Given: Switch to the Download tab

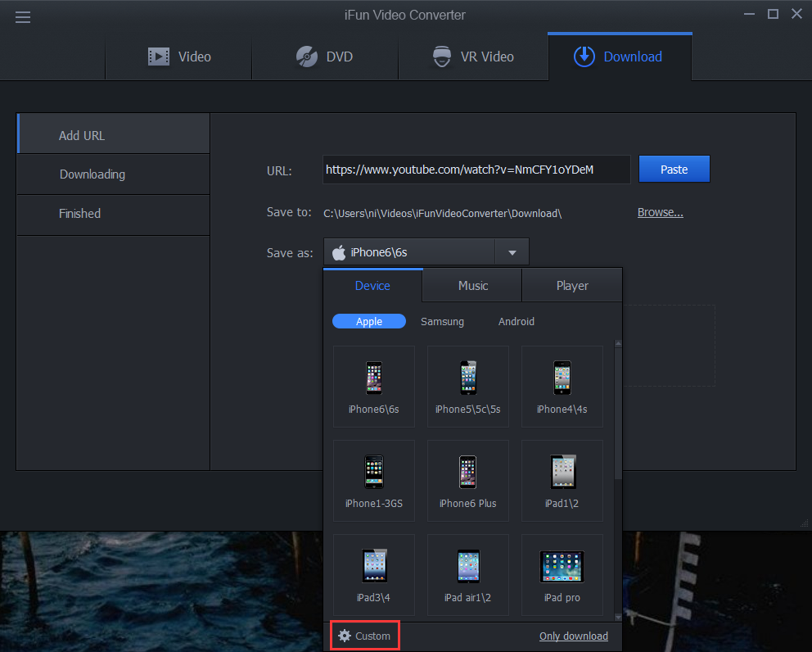Looking at the screenshot, I should (620, 57).
